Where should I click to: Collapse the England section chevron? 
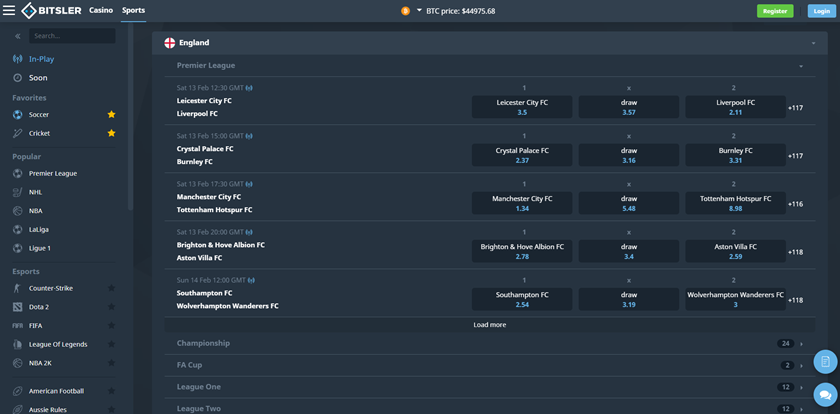pyautogui.click(x=813, y=43)
